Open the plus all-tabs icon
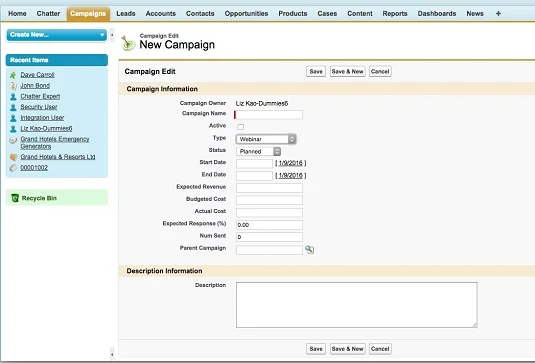The image size is (535, 363). [x=498, y=14]
